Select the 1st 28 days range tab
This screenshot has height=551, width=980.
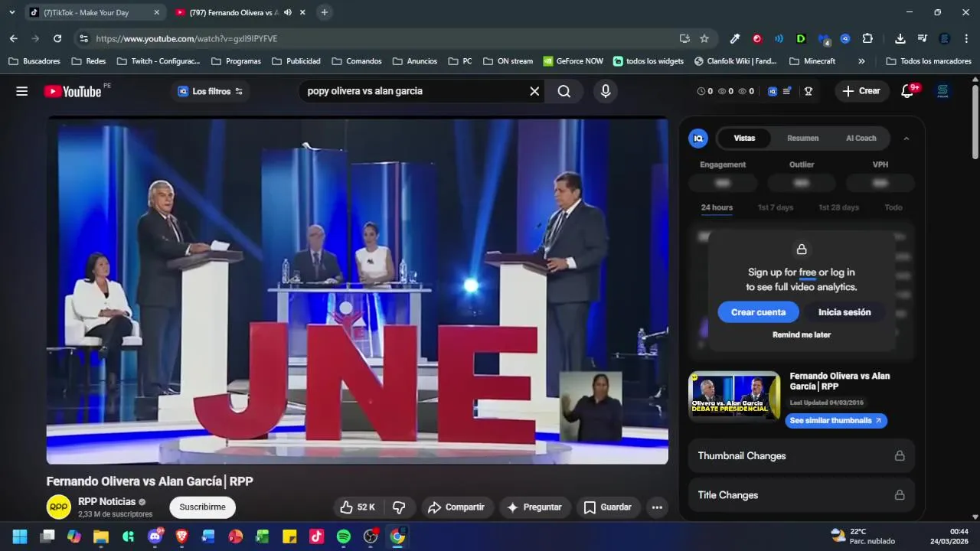pyautogui.click(x=839, y=207)
